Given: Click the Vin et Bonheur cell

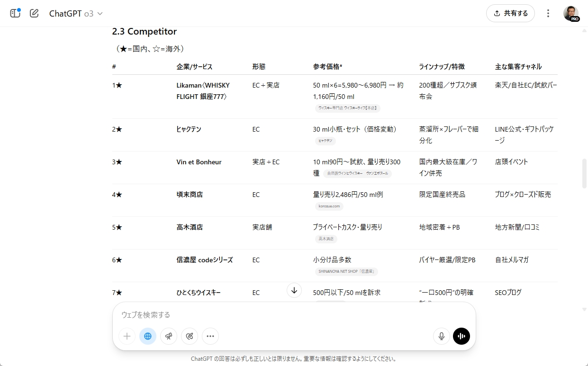Looking at the screenshot, I should (x=199, y=162).
